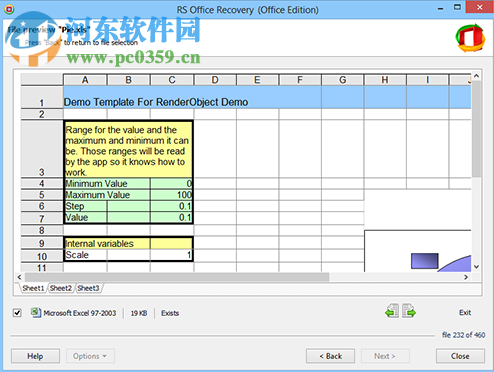This screenshot has height=372, width=494.
Task: Click the Step cell showing 0.1
Action: tap(171, 206)
